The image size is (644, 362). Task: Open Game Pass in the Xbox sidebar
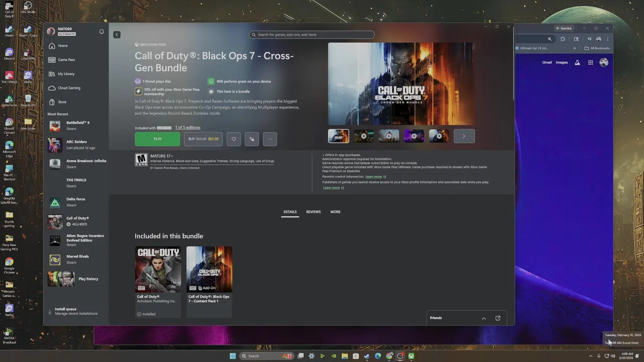coord(75,60)
